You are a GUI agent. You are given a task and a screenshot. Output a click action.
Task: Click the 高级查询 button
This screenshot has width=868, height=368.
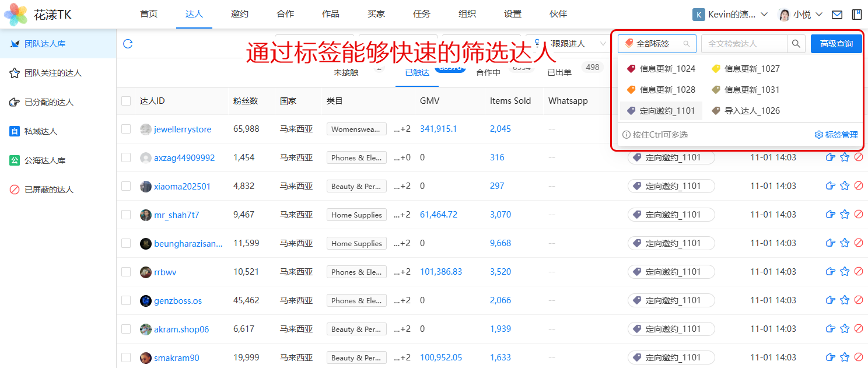[x=836, y=44]
